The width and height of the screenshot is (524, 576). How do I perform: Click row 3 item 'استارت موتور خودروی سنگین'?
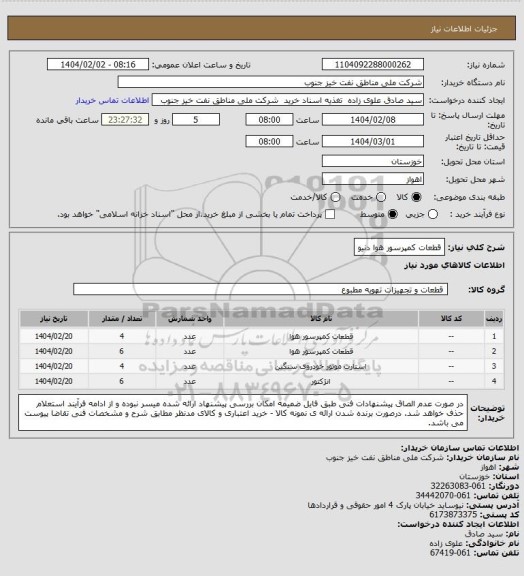(x=321, y=367)
